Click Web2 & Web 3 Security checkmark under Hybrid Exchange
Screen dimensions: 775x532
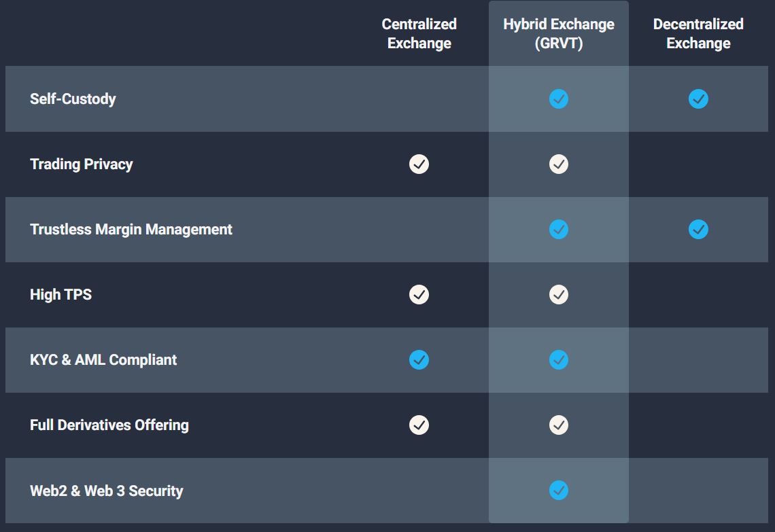tap(559, 490)
